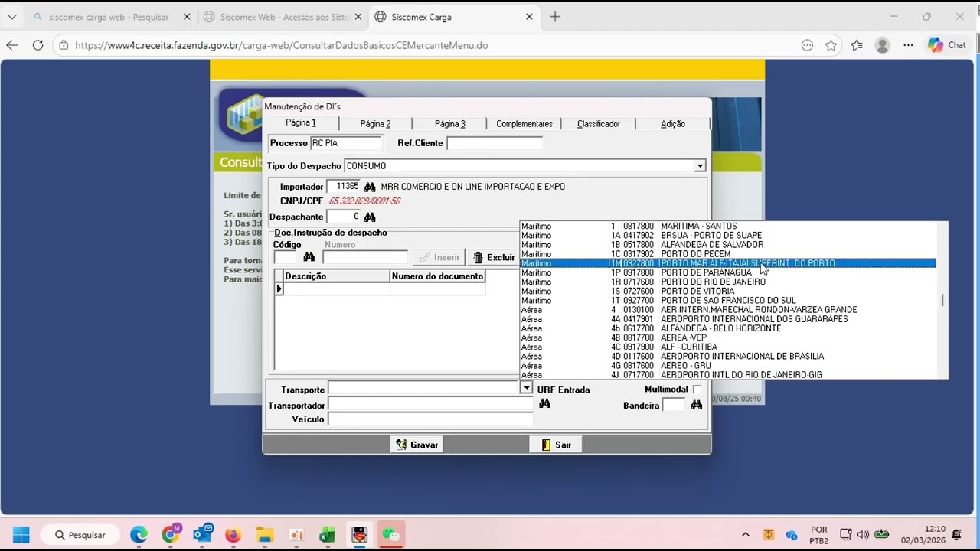980x551 pixels.
Task: Open the browser favorites list icon
Action: pyautogui.click(x=857, y=45)
